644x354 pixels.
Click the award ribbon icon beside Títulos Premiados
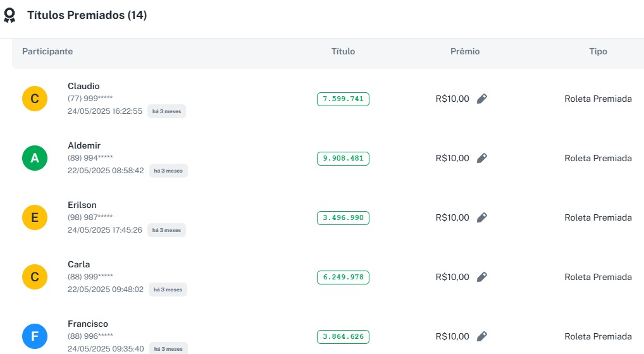[x=9, y=16]
